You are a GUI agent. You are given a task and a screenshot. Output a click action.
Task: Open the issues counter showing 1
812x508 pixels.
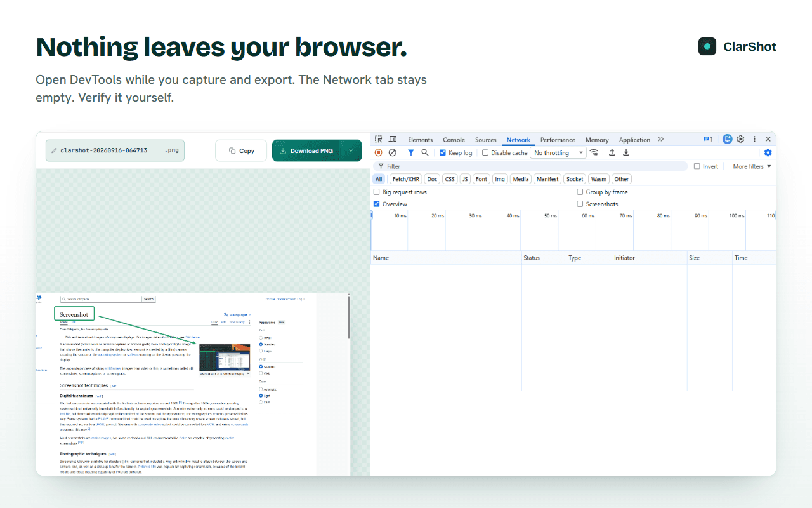point(708,139)
